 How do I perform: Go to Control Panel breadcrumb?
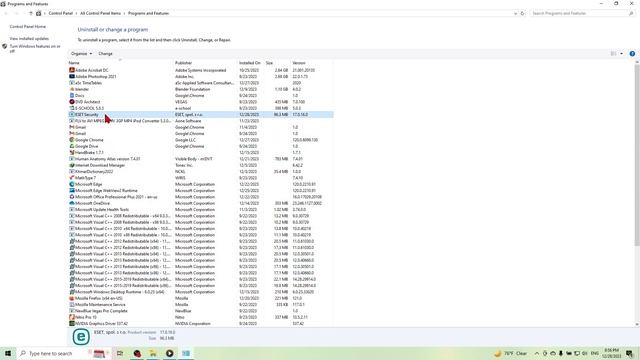60,13
